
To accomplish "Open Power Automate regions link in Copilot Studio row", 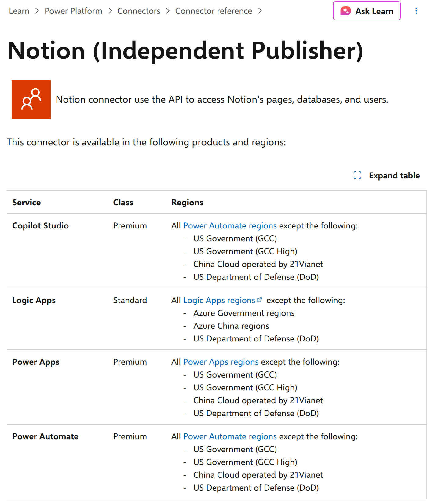I will (x=230, y=226).
